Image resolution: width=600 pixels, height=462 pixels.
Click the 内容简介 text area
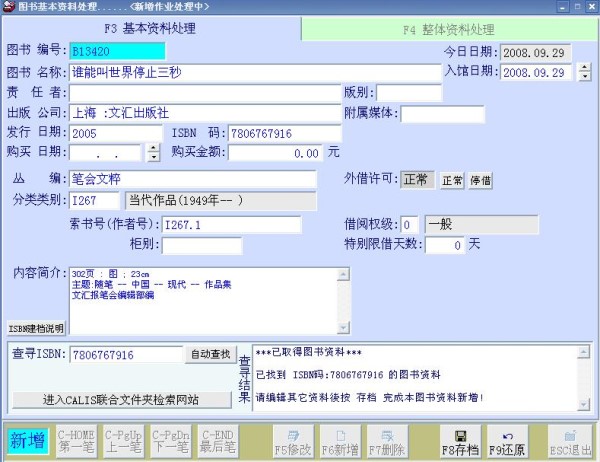pyautogui.click(x=204, y=301)
